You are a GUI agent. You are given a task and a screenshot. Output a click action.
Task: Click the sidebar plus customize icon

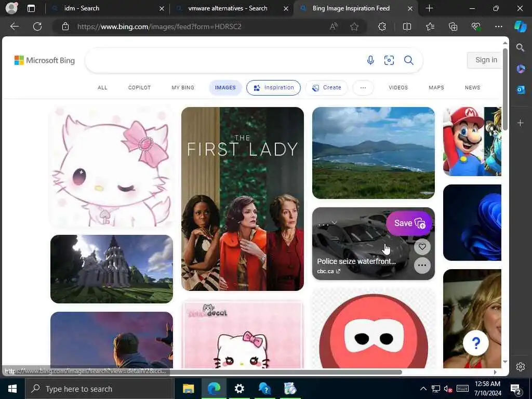[521, 123]
